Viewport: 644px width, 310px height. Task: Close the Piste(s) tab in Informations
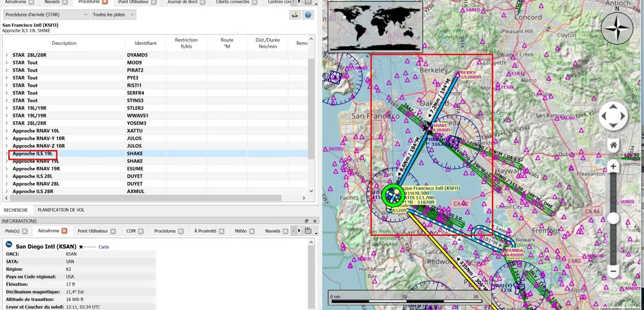pyautogui.click(x=25, y=231)
